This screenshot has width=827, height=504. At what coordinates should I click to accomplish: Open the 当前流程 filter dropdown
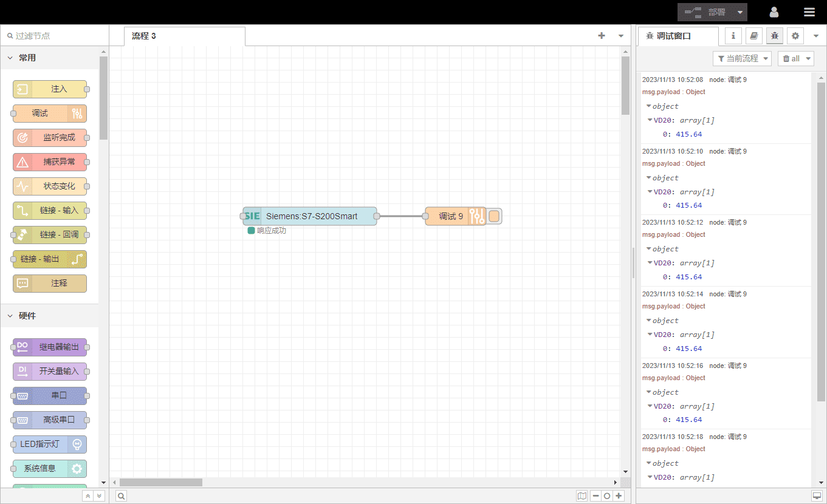tap(742, 58)
